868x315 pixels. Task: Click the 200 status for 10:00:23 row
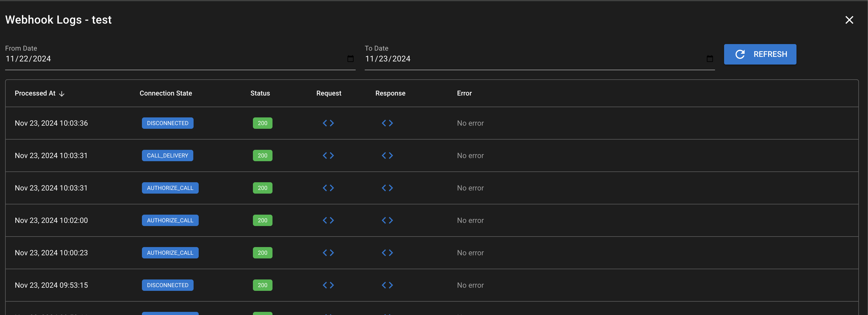(x=263, y=253)
